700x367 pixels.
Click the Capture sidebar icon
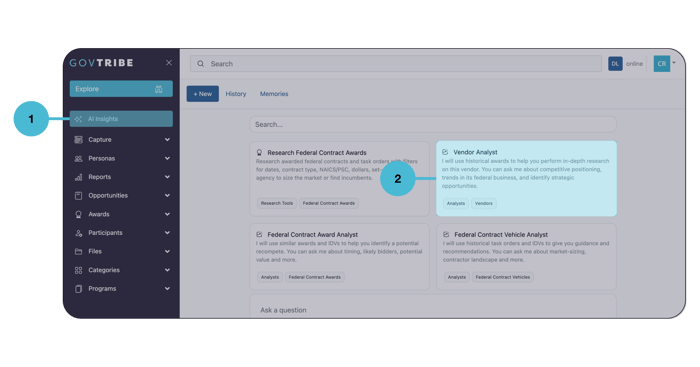79,140
